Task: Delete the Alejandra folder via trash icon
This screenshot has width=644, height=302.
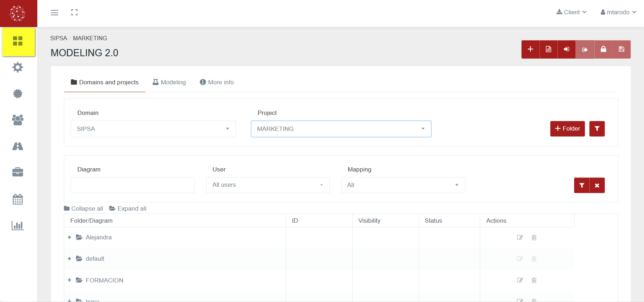Action: pos(534,238)
